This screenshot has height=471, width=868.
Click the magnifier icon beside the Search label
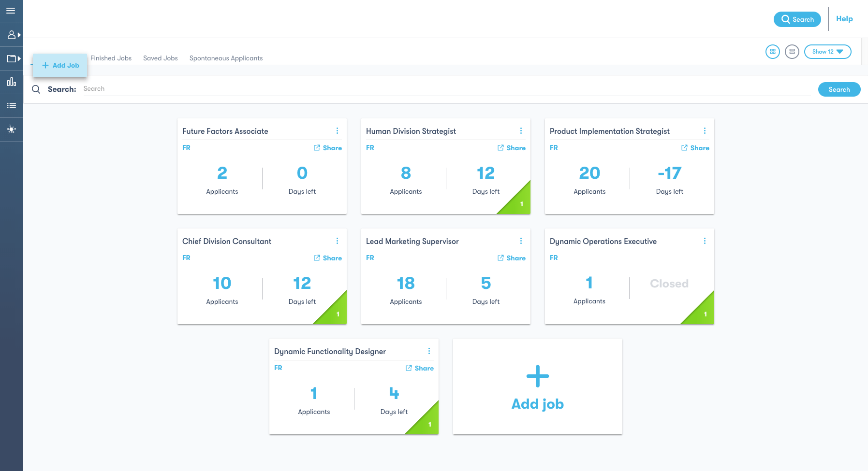coord(36,89)
